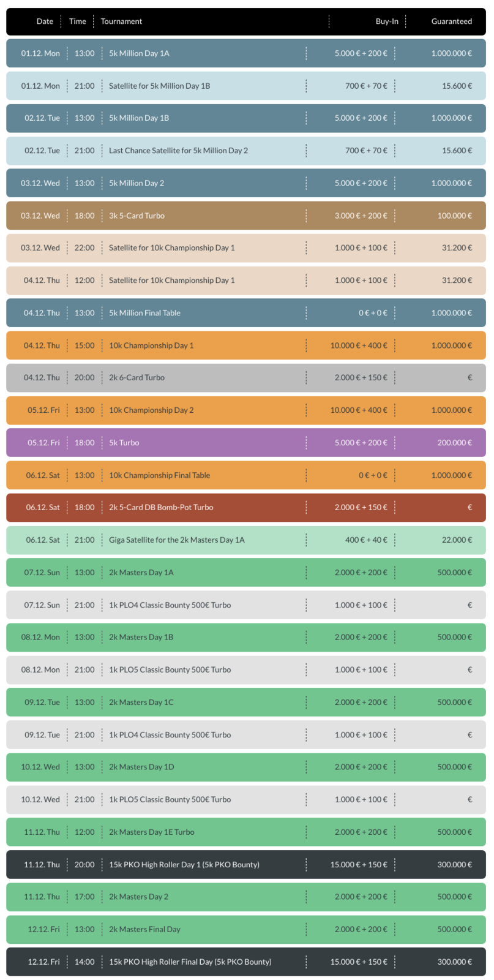The image size is (494, 980).
Task: Open 10k Championship Final Table row
Action: [x=159, y=475]
